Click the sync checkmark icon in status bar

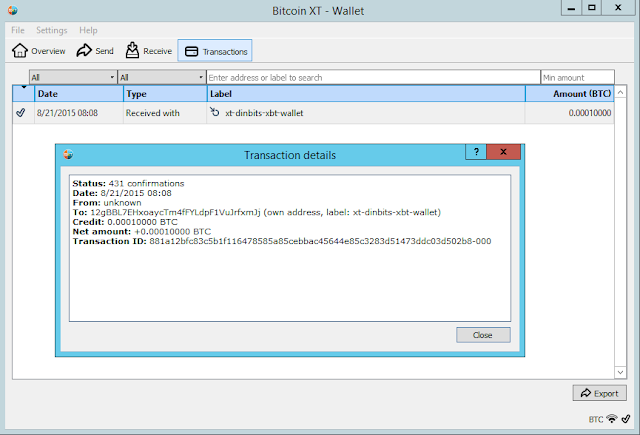(x=626, y=419)
